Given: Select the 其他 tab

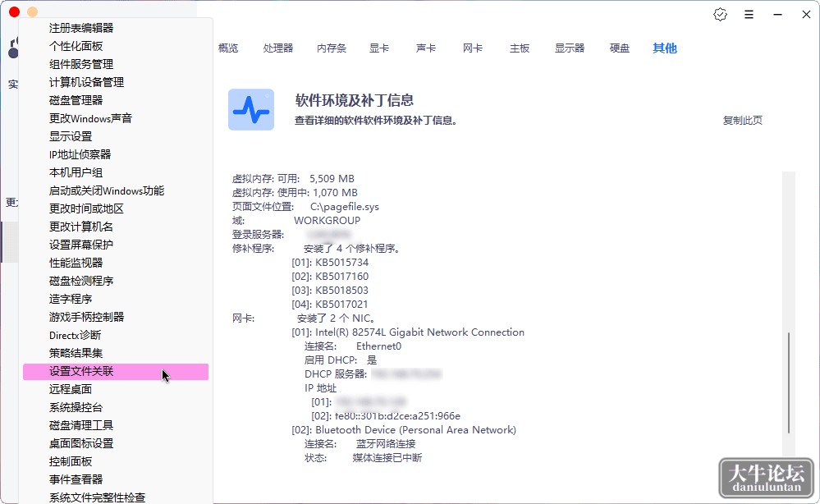Looking at the screenshot, I should [x=665, y=48].
